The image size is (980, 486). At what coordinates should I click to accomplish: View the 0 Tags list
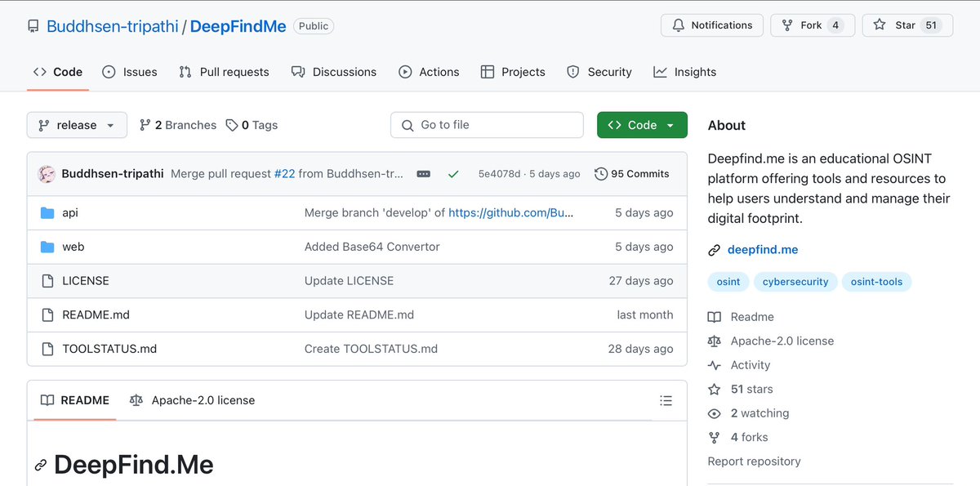point(252,125)
